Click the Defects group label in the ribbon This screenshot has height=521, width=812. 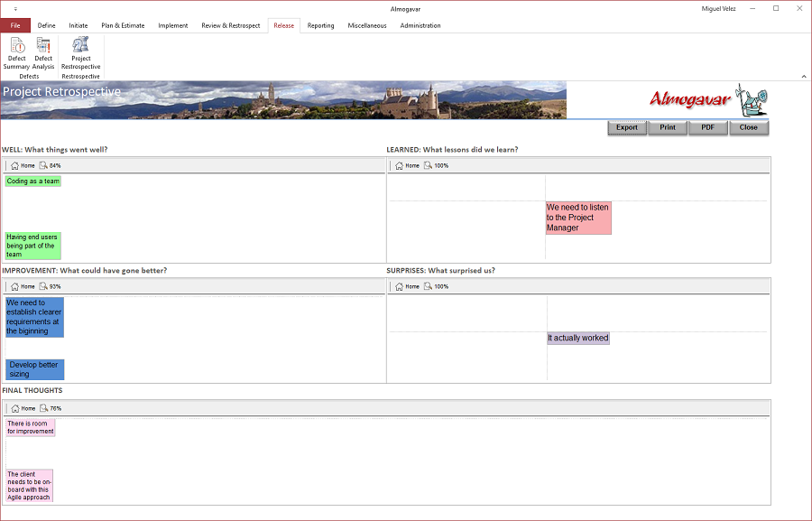click(x=29, y=76)
